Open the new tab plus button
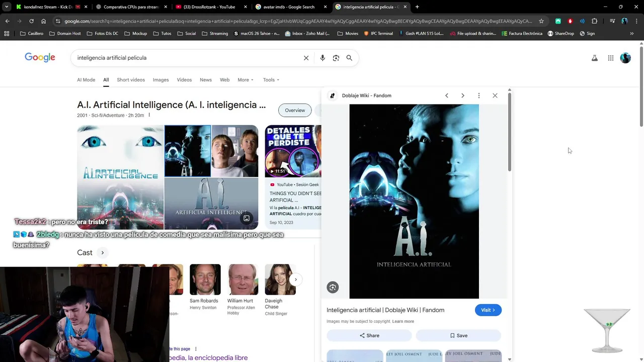The width and height of the screenshot is (644, 362). pyautogui.click(x=417, y=7)
